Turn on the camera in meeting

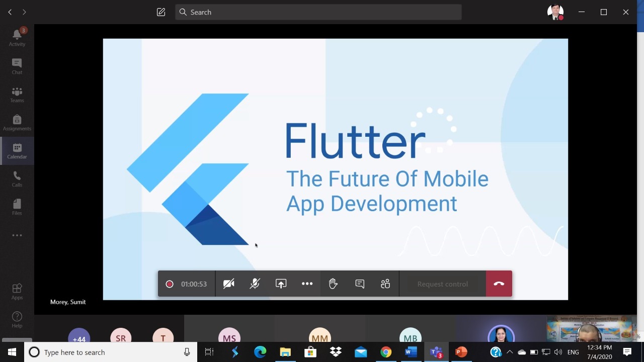click(x=229, y=284)
